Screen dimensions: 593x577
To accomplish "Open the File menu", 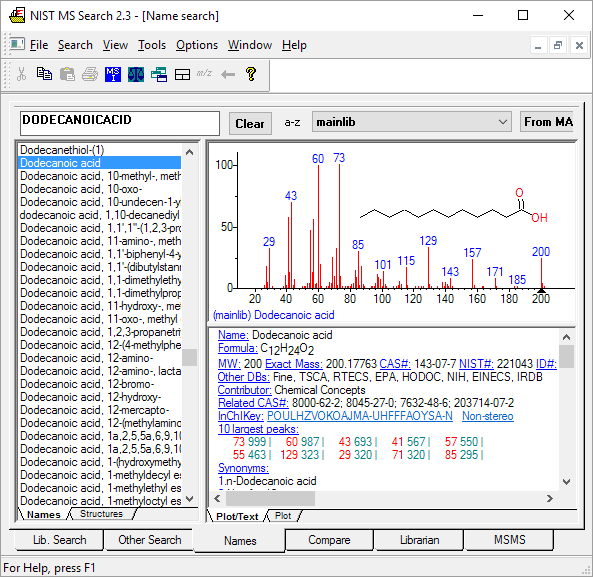I will 39,45.
